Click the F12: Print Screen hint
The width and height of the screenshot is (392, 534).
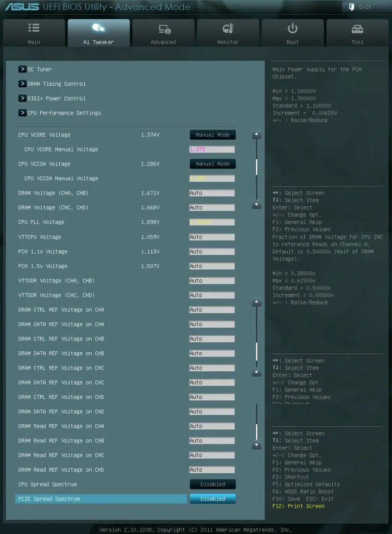[298, 506]
